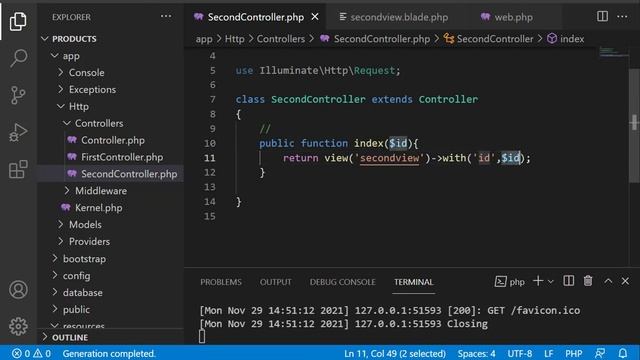
Task: Close the terminal panel
Action: pyautogui.click(x=625, y=281)
